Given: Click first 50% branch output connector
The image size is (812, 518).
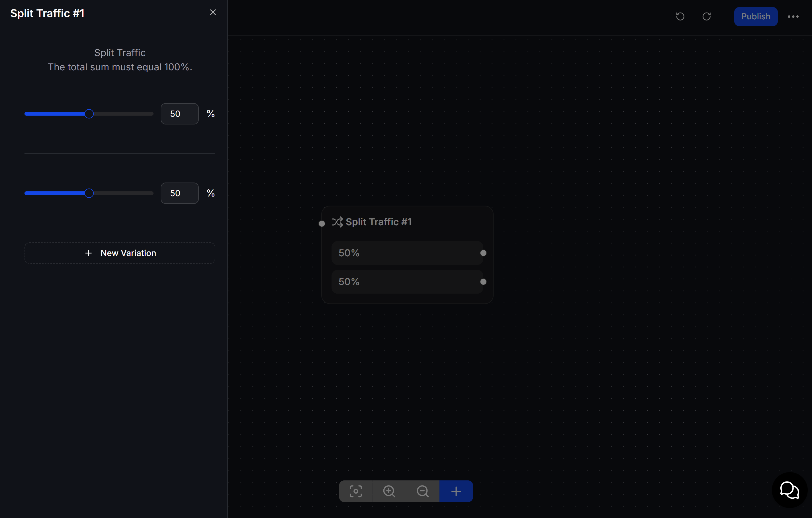Looking at the screenshot, I should point(483,253).
